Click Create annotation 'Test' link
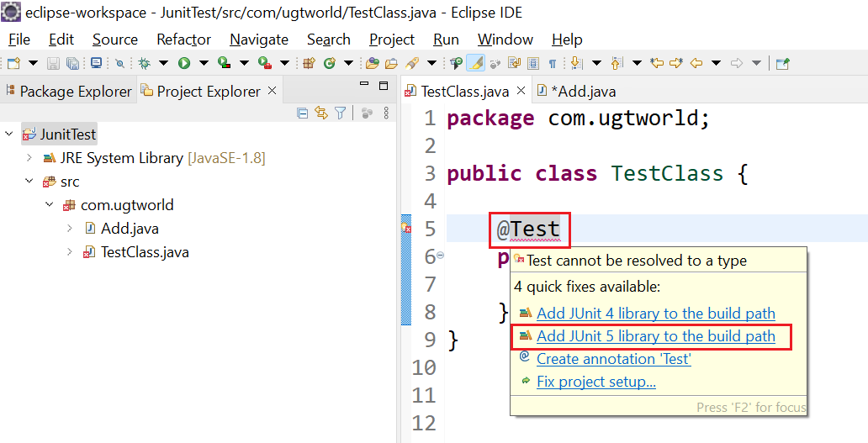Viewport: 868px width, 443px height. pos(614,359)
